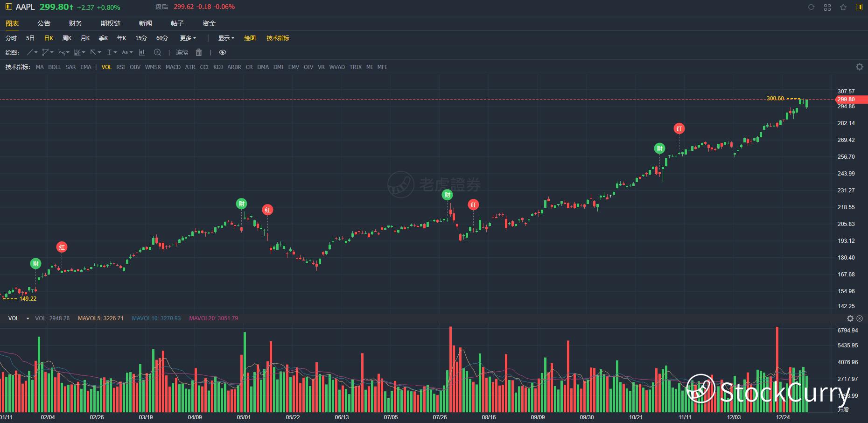Select the 分时 intraday period
868x423 pixels.
(x=11, y=38)
